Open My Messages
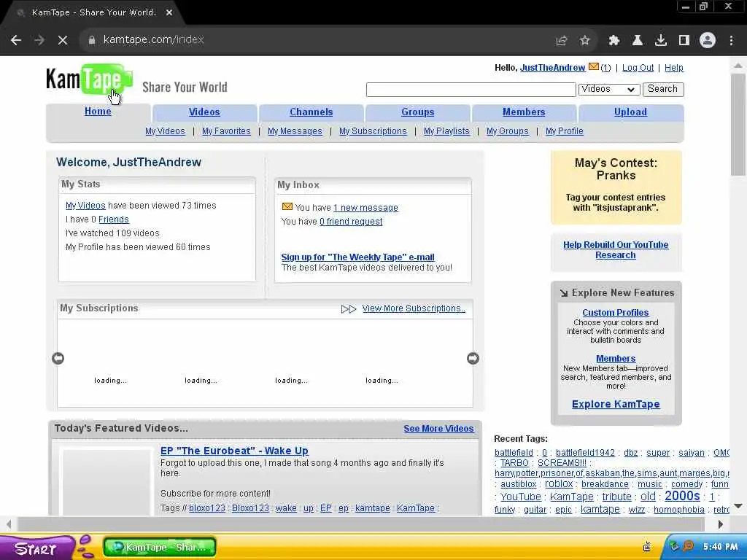The height and width of the screenshot is (560, 747). 295,131
